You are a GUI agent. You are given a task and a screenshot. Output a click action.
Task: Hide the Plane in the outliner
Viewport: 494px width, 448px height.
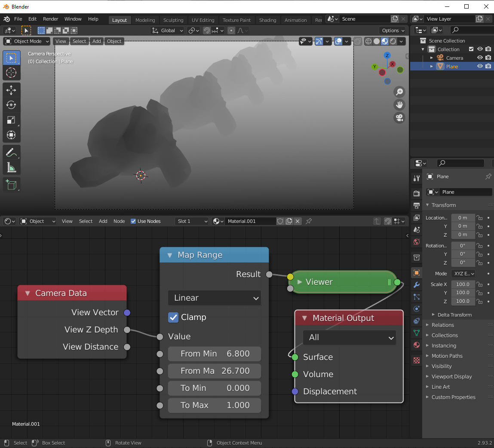480,66
